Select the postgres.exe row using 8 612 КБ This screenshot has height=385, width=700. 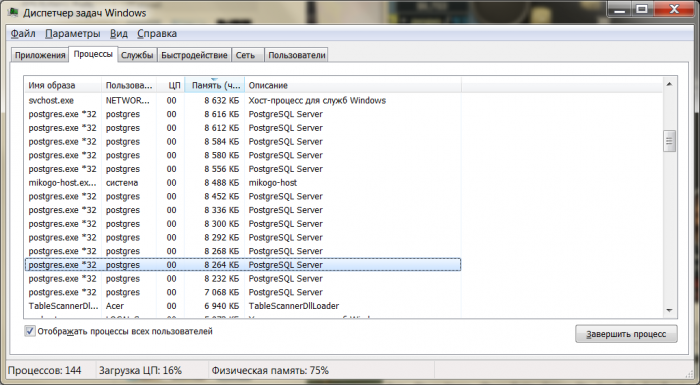(243, 128)
